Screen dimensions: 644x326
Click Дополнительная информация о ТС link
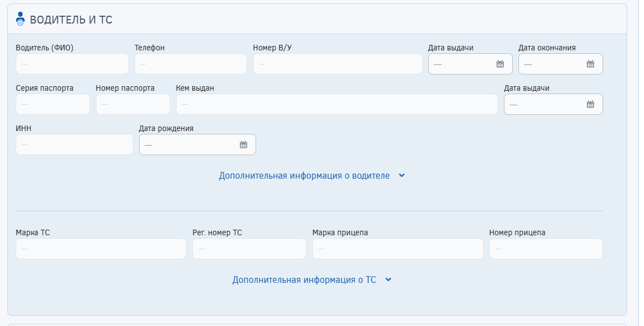click(x=304, y=280)
